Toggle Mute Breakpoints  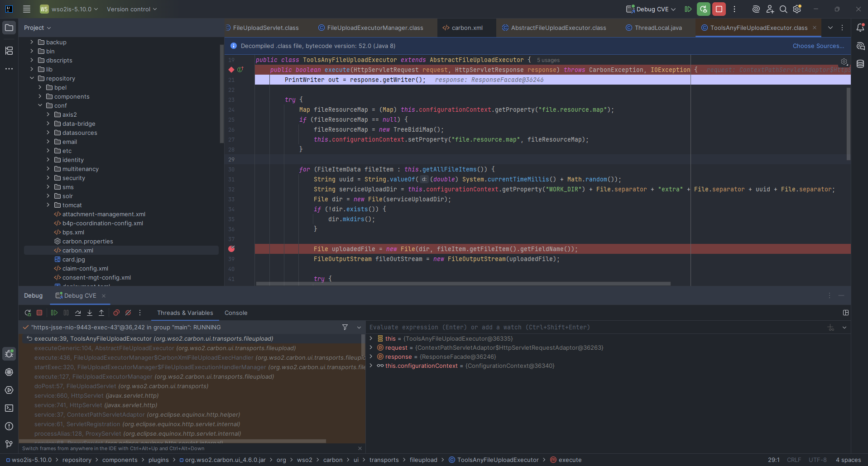[128, 313]
